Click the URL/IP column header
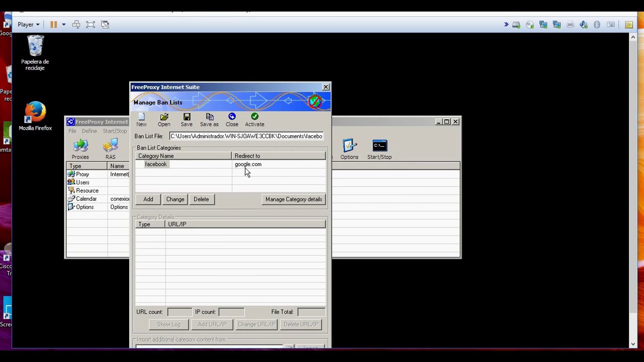 pyautogui.click(x=246, y=224)
